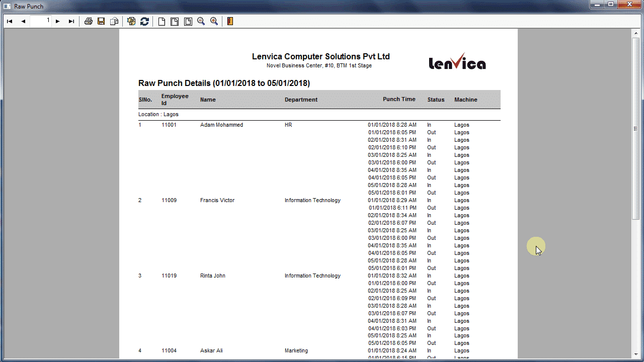Select the third page layout view icon
Screen dimensions: 644x362
pyautogui.click(x=188, y=22)
